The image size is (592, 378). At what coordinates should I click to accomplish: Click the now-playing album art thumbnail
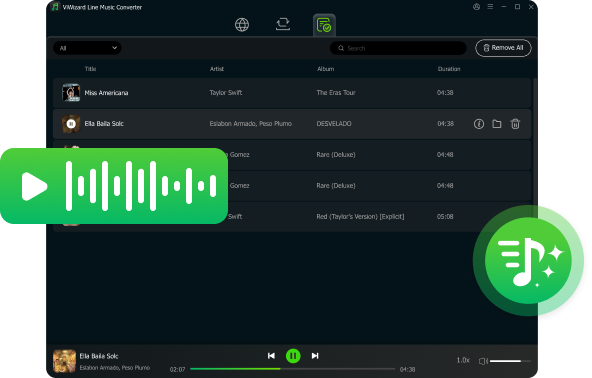pyautogui.click(x=64, y=361)
